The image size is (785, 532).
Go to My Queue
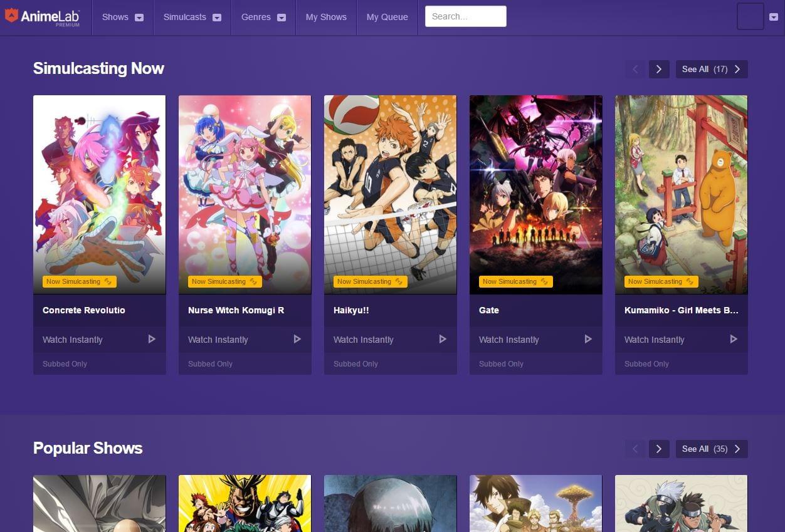tap(386, 17)
